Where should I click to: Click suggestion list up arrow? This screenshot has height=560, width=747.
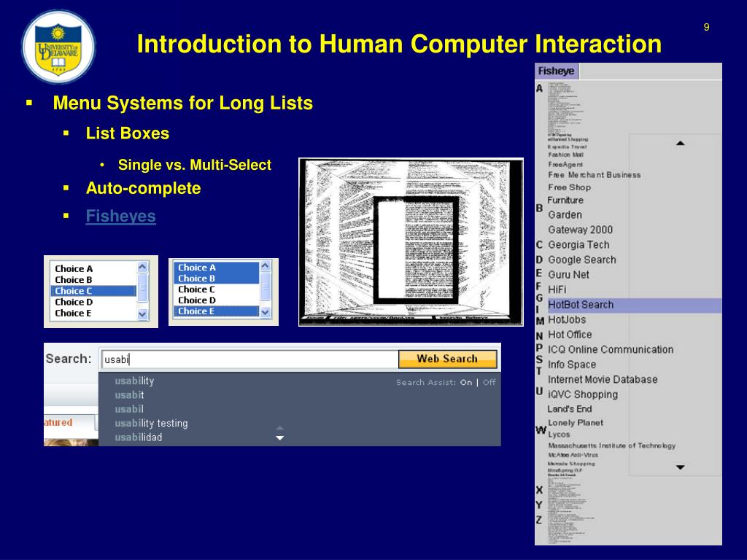(x=279, y=428)
